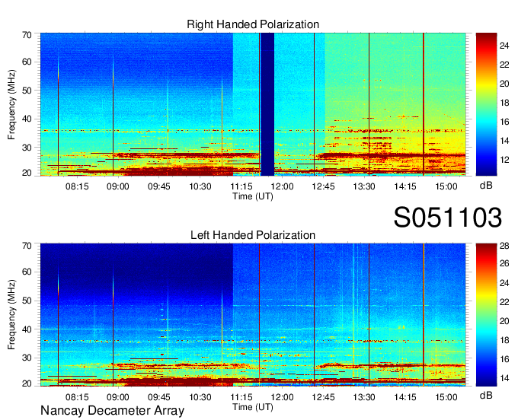Click the Right Handed plot's Frequency (MHz) axis label

pos(11,104)
